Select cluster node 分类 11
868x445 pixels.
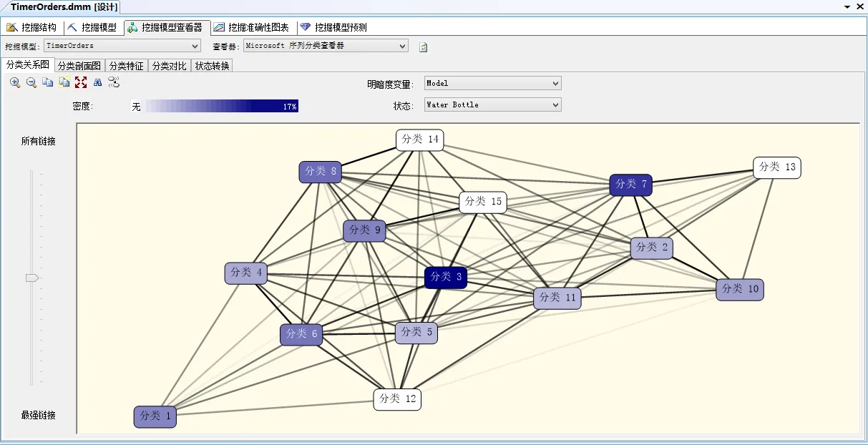(557, 298)
